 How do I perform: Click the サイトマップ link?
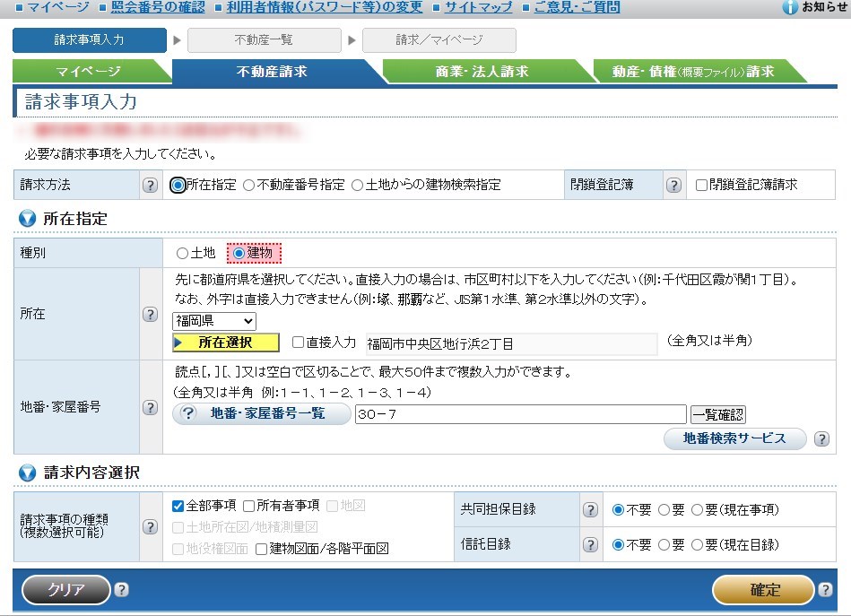point(482,8)
